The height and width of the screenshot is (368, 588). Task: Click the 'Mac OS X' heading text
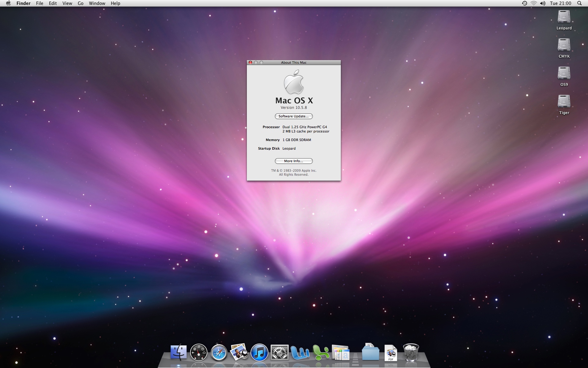[294, 100]
